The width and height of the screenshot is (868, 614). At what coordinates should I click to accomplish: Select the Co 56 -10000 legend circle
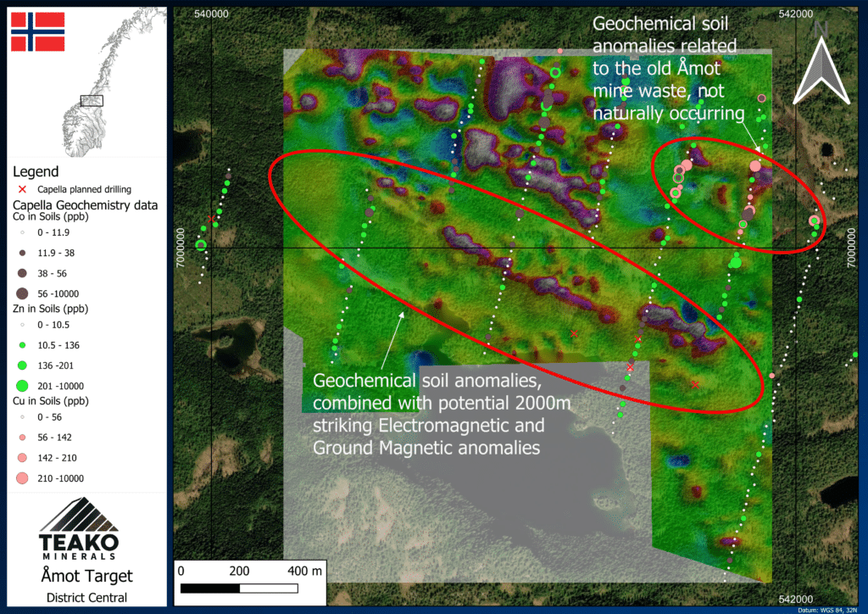pyautogui.click(x=22, y=293)
